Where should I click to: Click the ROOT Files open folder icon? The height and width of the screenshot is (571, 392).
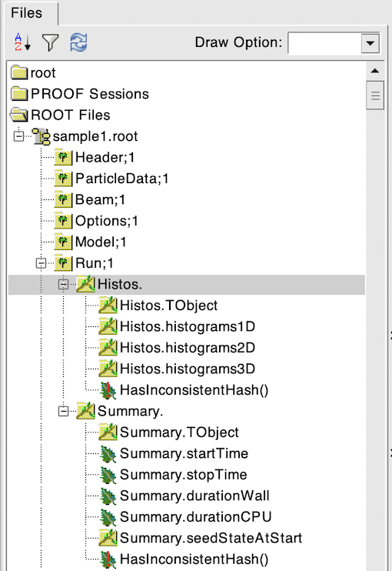pyautogui.click(x=19, y=115)
